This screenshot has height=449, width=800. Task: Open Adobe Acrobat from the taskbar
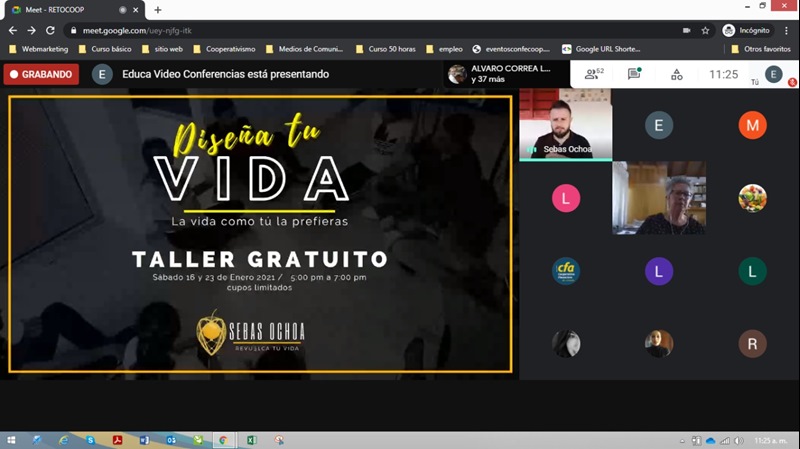[x=117, y=440]
